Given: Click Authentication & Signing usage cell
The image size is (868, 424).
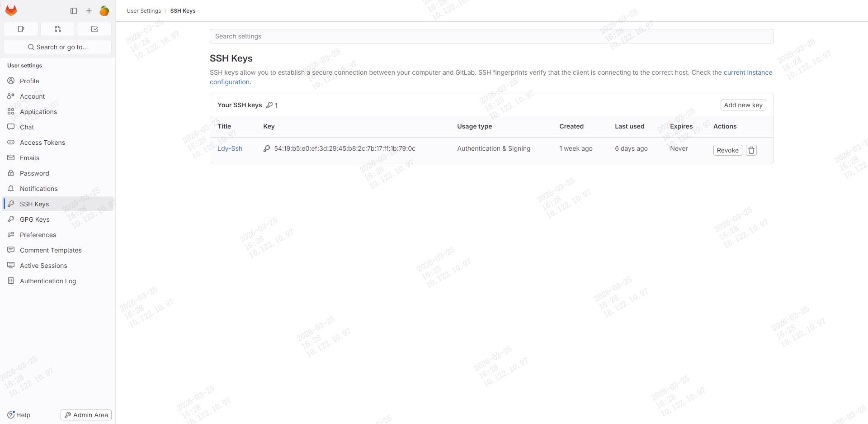Looking at the screenshot, I should click(x=494, y=148).
